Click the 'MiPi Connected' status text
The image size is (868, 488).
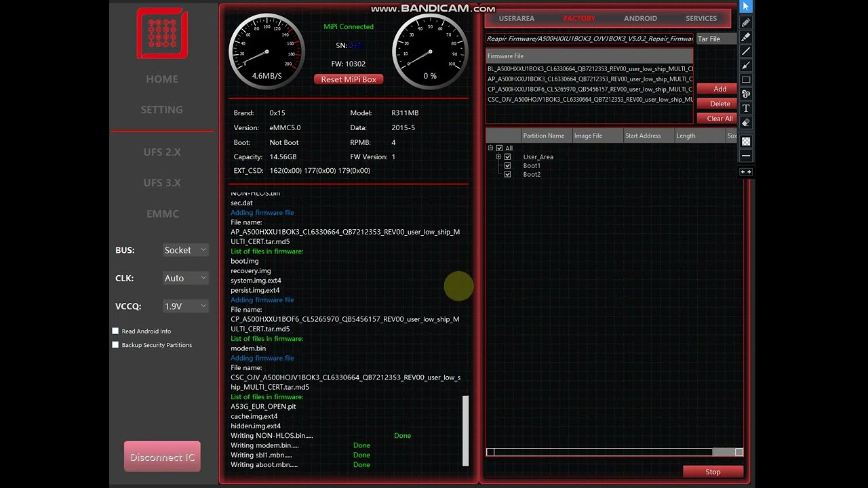coord(349,26)
